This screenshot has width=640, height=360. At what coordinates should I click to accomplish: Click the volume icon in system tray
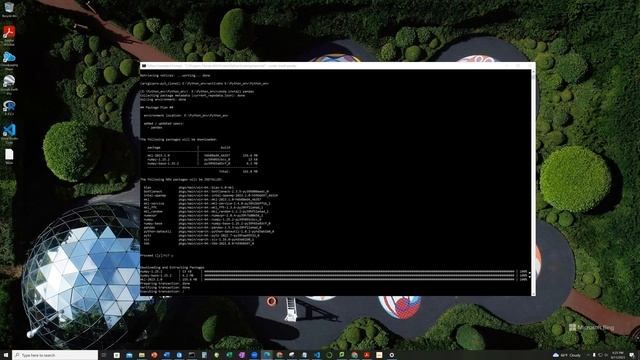(606, 355)
